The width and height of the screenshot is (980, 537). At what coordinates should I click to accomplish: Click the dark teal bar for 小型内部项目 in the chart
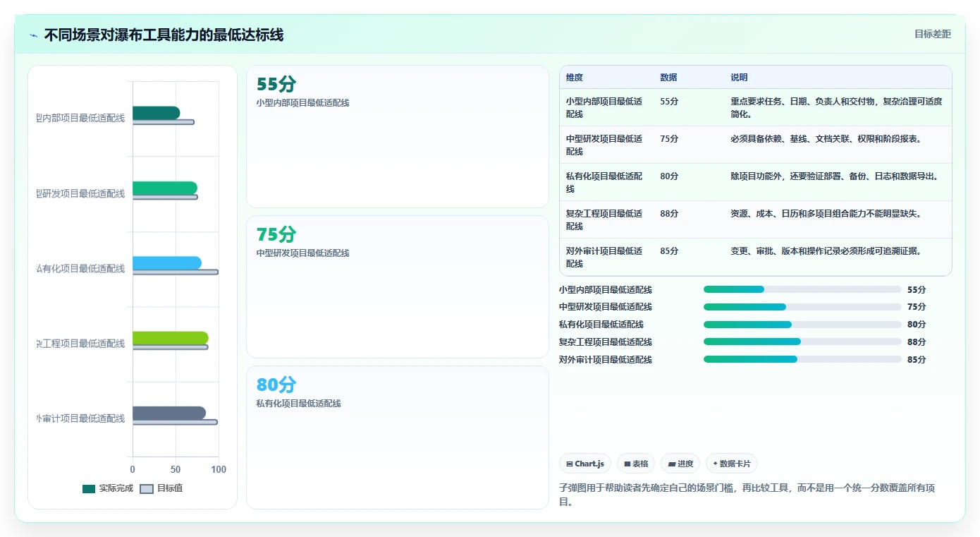coord(156,113)
